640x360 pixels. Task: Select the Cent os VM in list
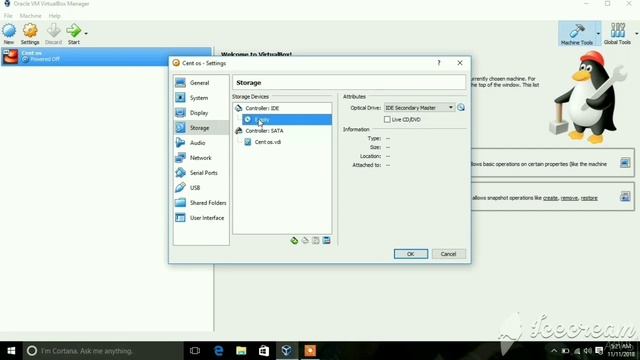(106, 56)
